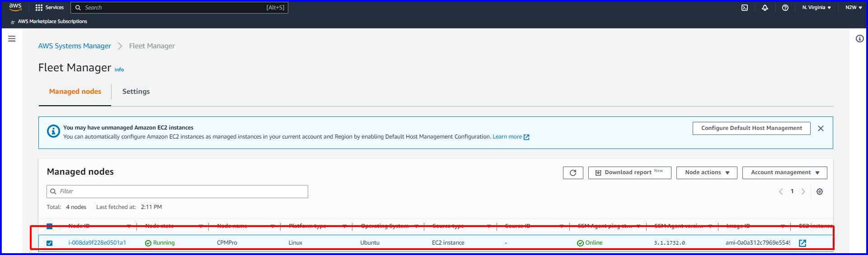The width and height of the screenshot is (868, 255).
Task: Select the ami-0a0a312c7969e554 image ID cell
Action: point(758,243)
